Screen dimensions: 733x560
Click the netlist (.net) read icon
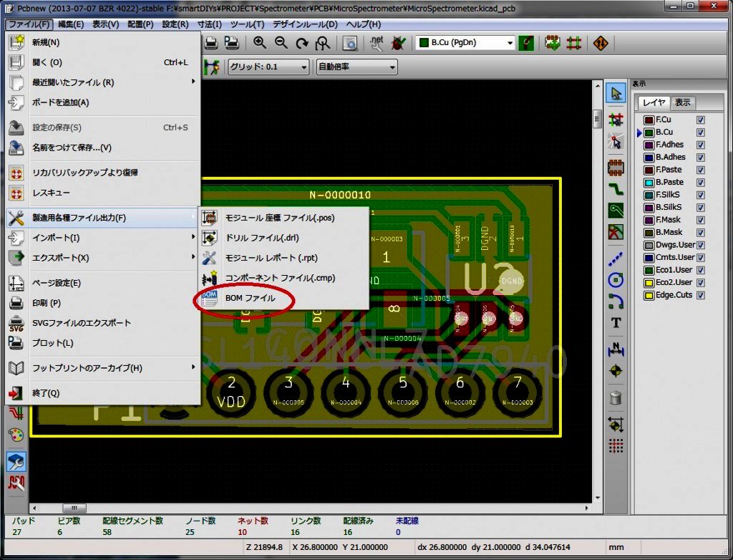pyautogui.click(x=376, y=43)
